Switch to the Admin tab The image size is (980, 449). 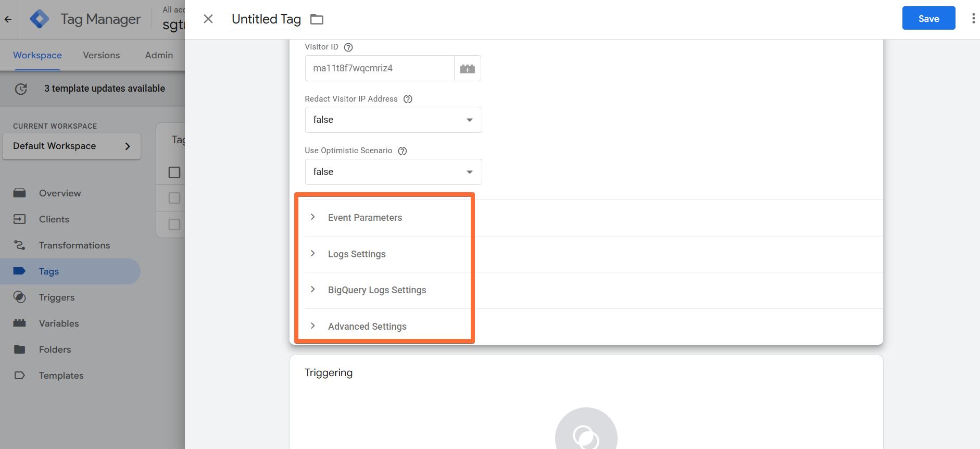(159, 55)
